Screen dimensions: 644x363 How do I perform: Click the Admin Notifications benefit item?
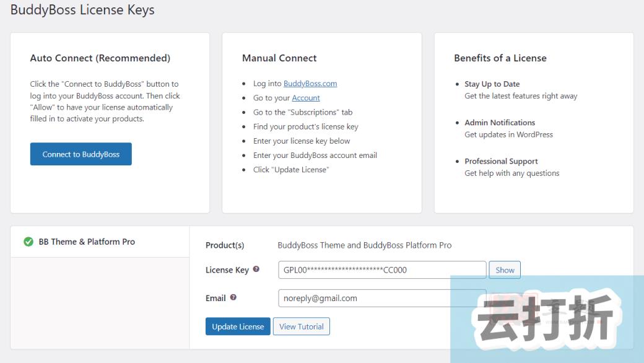pos(500,123)
